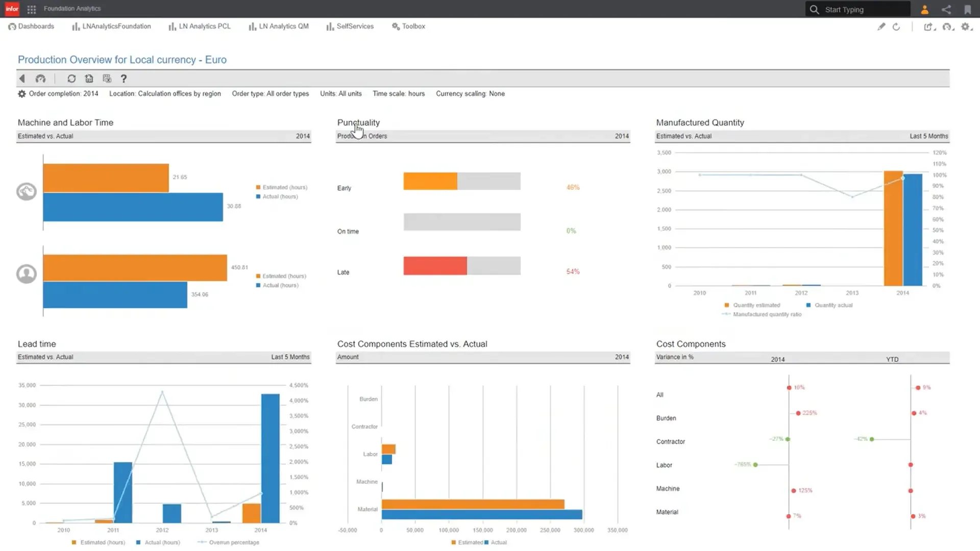Open the SelfServices menu item
This screenshot has width=980, height=551.
point(355,26)
